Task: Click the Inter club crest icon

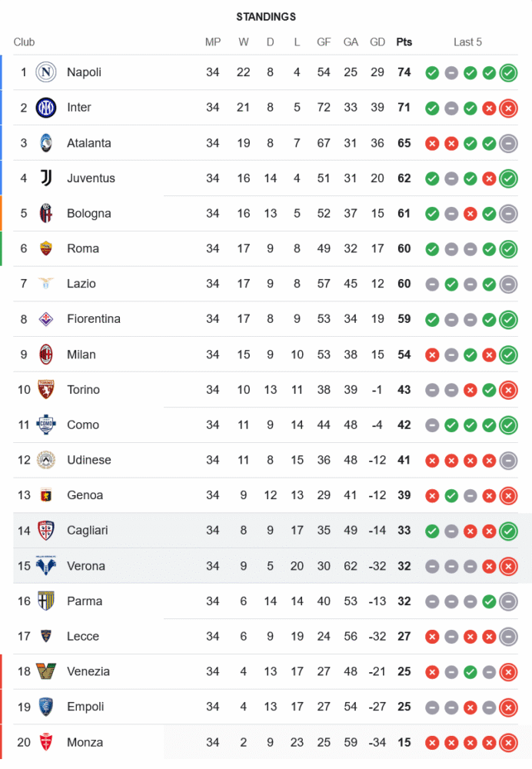Action: (46, 108)
